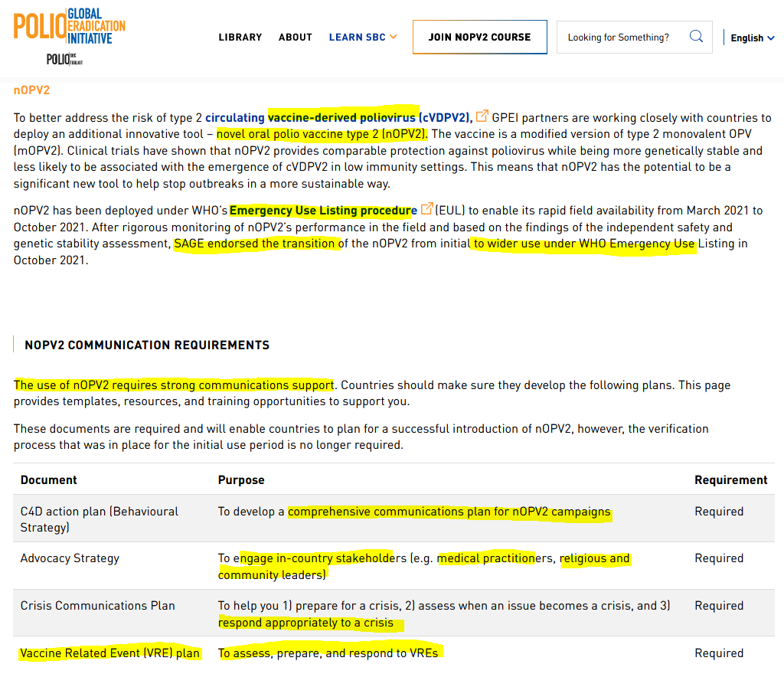The image size is (784, 674).
Task: Click 'SAGE endorsed the transition' highlighted text
Action: [x=254, y=244]
